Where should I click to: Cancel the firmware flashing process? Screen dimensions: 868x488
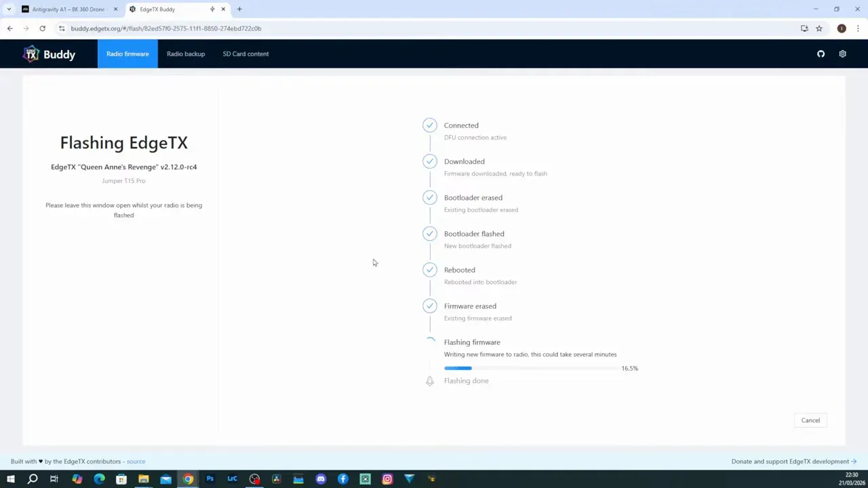point(810,420)
